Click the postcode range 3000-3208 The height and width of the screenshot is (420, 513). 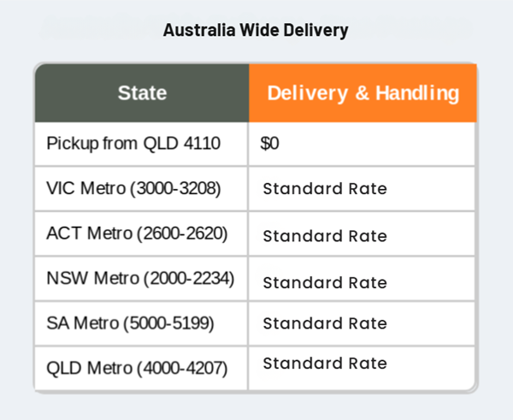175,188
